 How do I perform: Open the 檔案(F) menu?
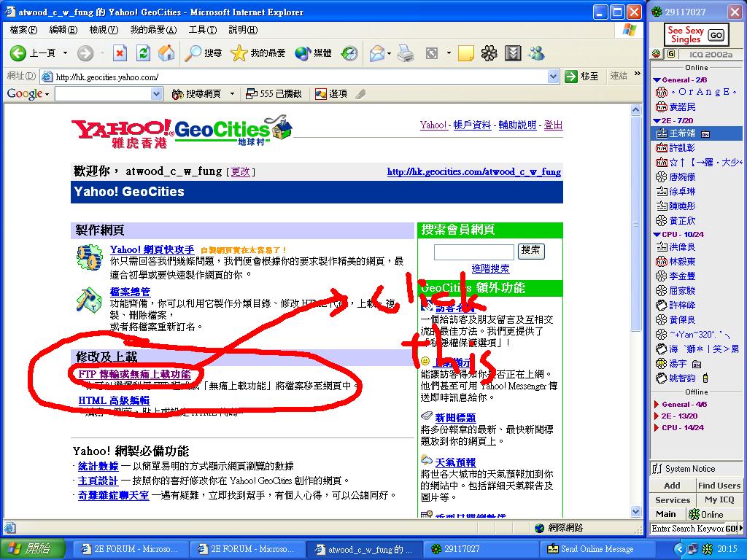pyautogui.click(x=23, y=30)
